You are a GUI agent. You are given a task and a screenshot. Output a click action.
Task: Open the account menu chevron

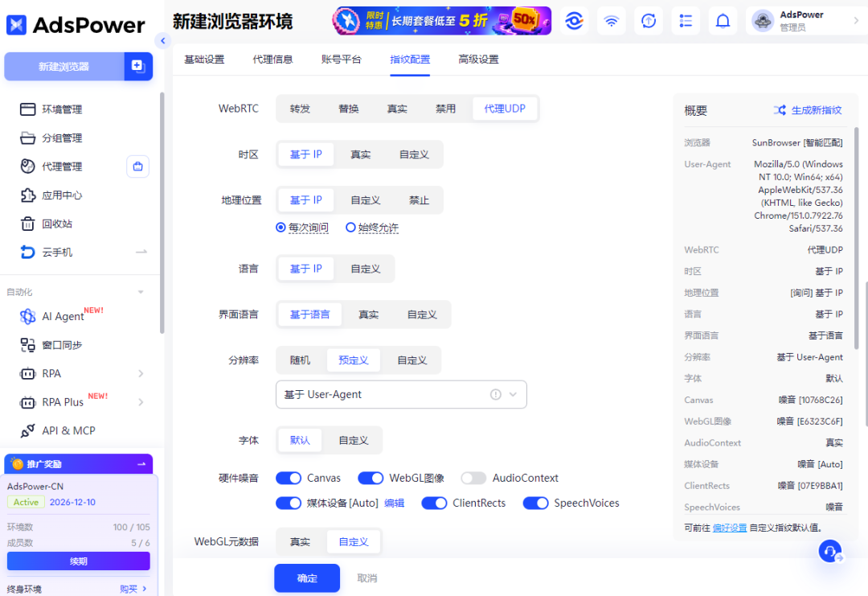tap(856, 21)
